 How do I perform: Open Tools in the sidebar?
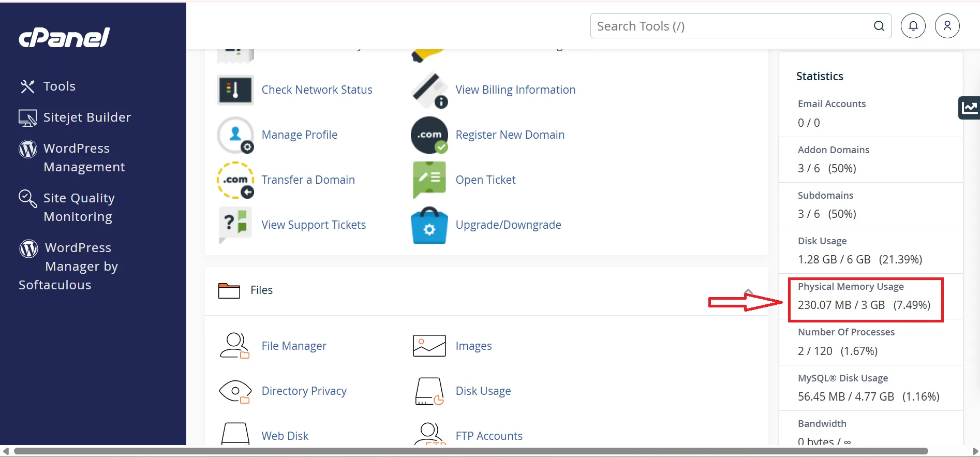click(59, 86)
